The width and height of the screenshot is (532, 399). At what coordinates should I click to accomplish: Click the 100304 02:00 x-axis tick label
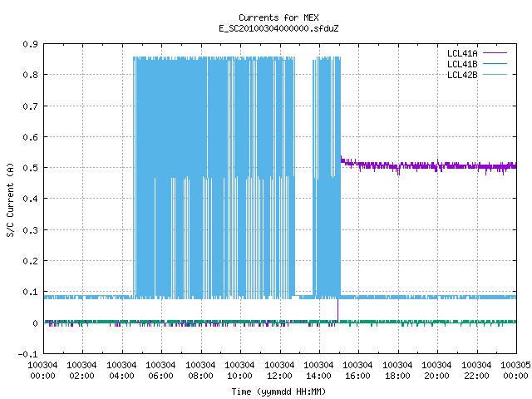click(x=81, y=371)
